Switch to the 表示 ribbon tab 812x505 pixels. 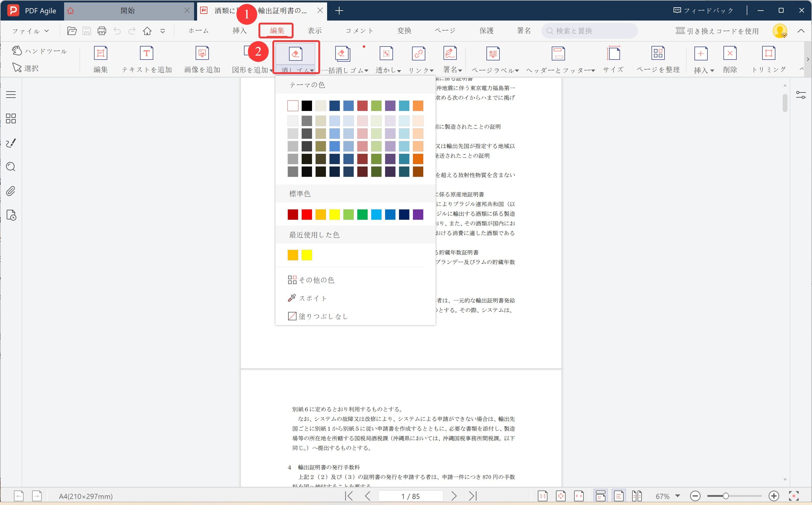pos(314,31)
